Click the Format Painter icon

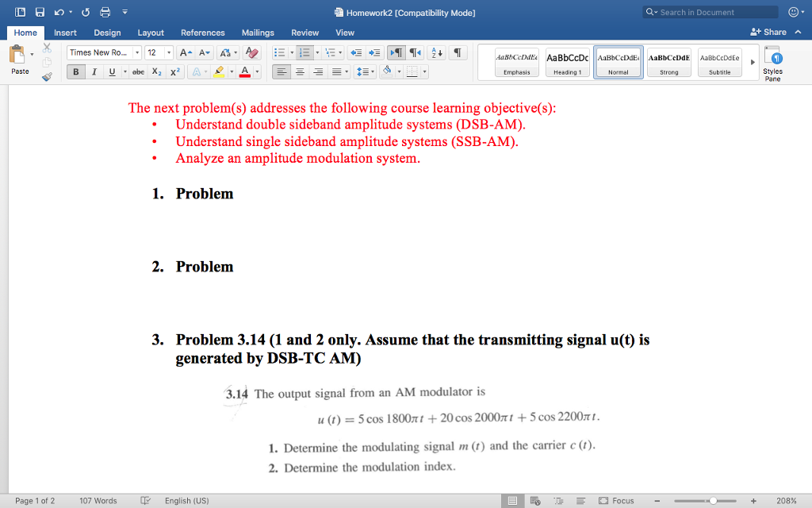click(x=47, y=77)
